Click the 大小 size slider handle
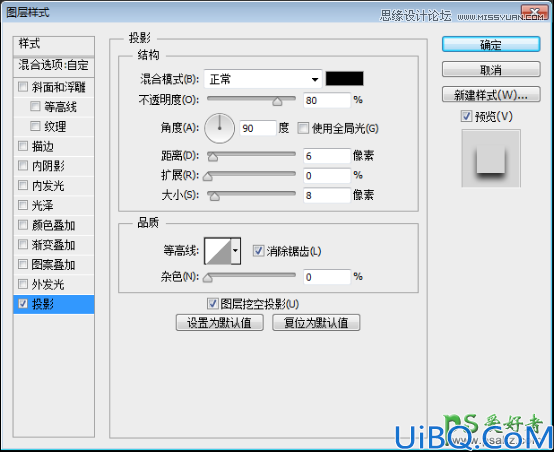This screenshot has width=554, height=452. coord(214,196)
